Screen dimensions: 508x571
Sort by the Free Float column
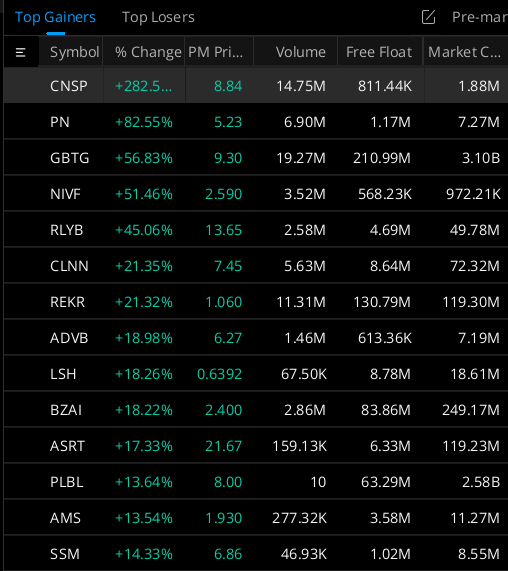point(380,52)
